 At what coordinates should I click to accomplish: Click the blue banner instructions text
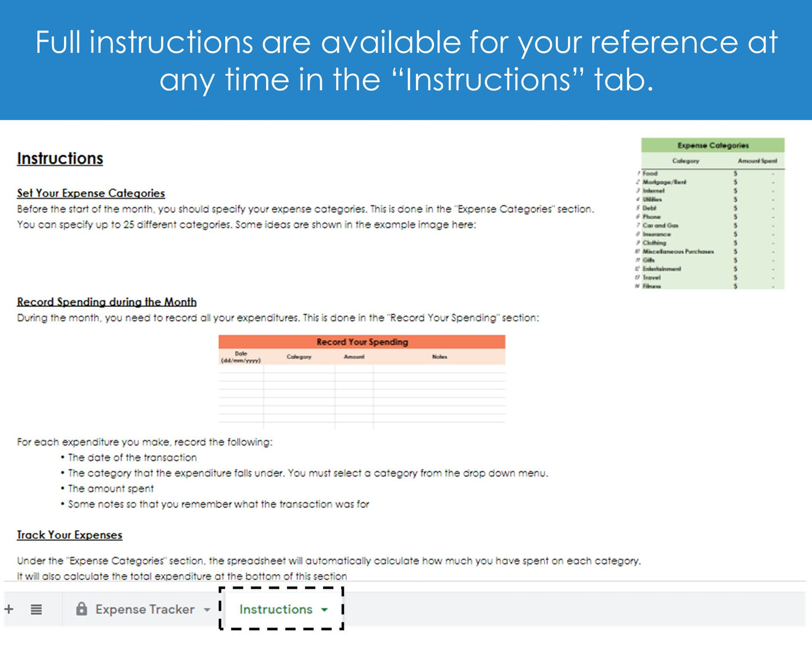406,60
